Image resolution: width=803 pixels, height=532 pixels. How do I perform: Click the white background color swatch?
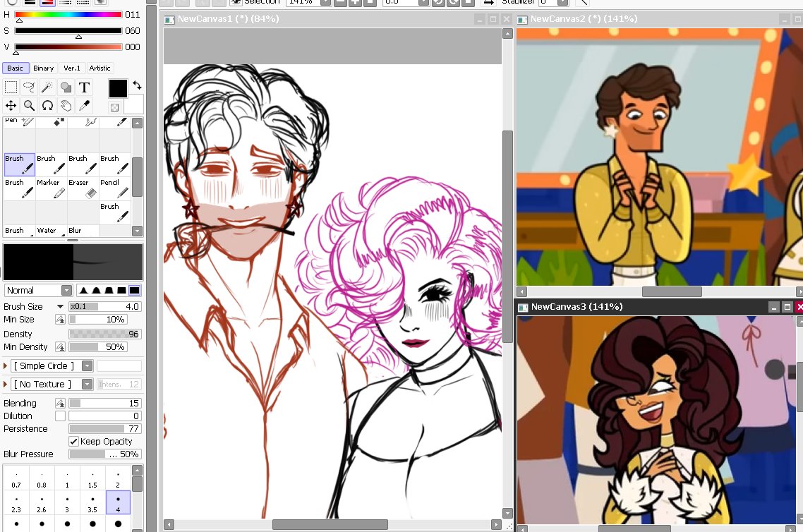(134, 104)
